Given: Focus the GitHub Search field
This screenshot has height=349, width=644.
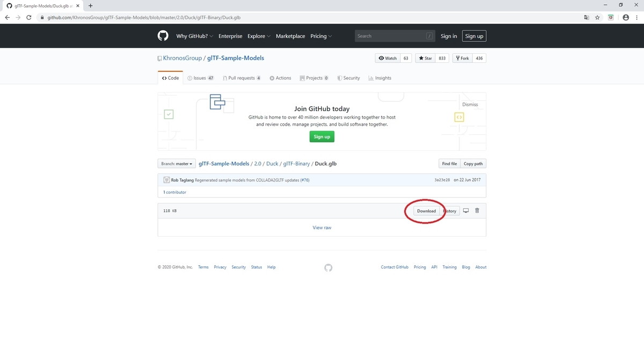Looking at the screenshot, I should point(395,36).
